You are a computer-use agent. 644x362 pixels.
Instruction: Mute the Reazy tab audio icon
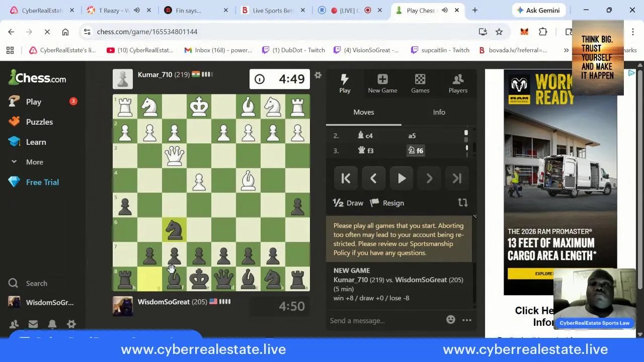point(137,10)
